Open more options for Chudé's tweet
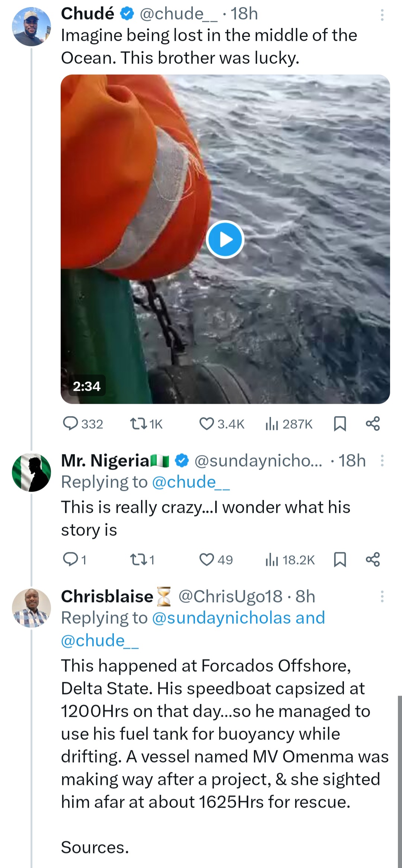This screenshot has height=868, width=402. pos(382,15)
